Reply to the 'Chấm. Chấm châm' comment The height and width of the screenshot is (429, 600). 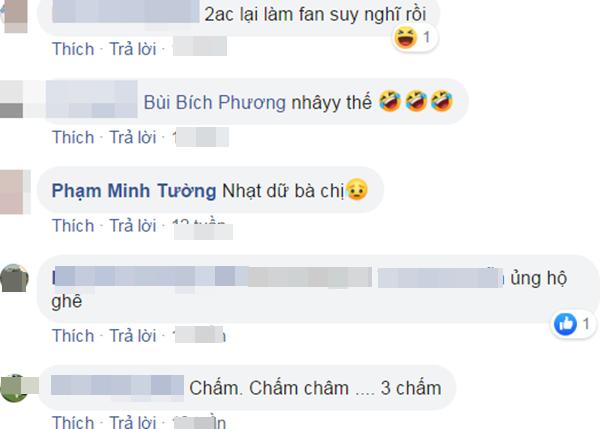(133, 422)
